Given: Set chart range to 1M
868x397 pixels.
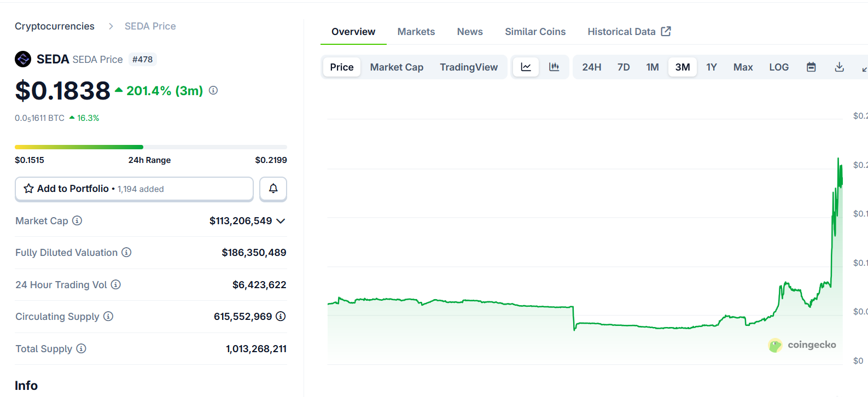Looking at the screenshot, I should click(x=653, y=67).
